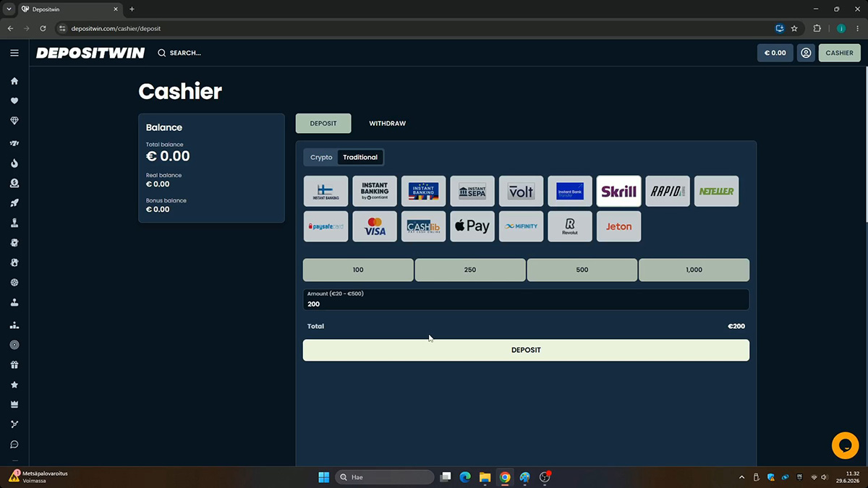Open Chrome three-dot menu

point(857,29)
